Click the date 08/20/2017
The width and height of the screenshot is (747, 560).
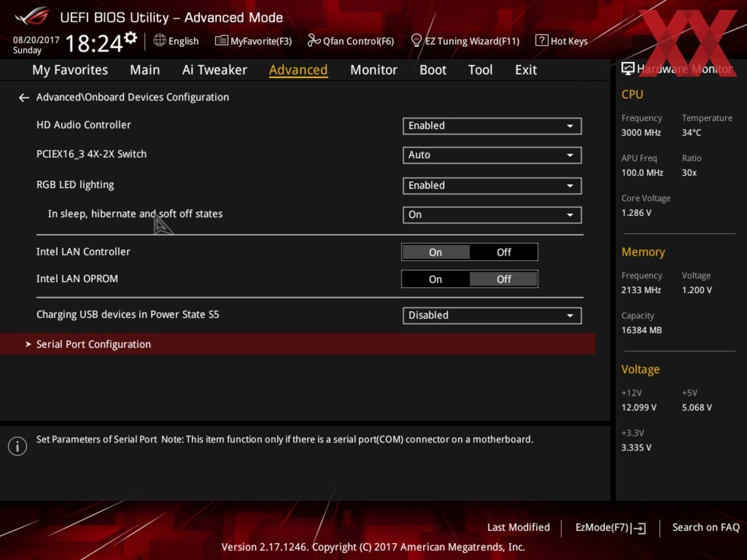[x=36, y=40]
